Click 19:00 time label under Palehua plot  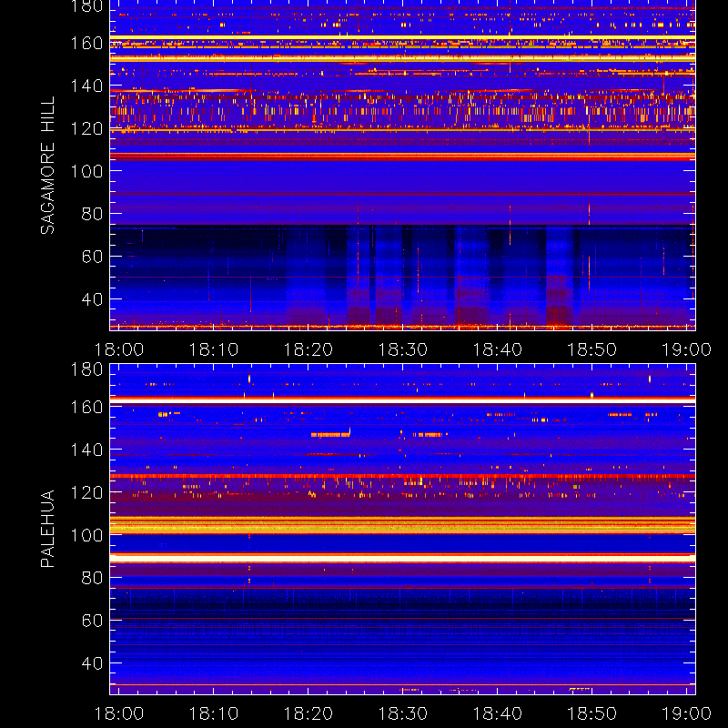(686, 713)
